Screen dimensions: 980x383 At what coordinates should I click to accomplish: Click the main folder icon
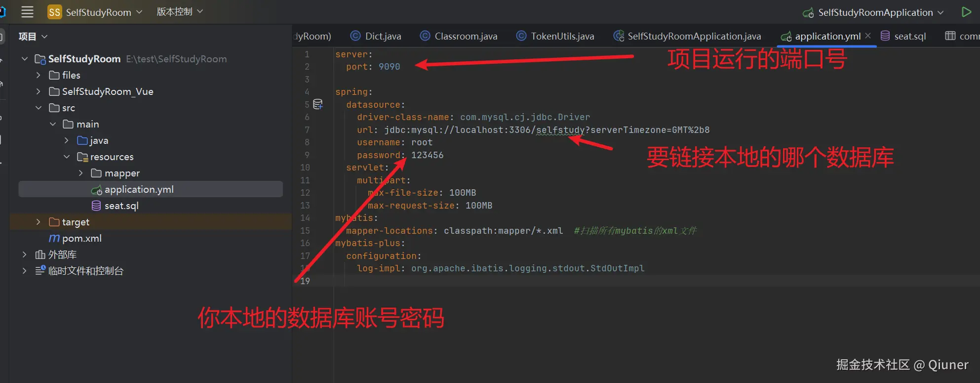click(69, 124)
